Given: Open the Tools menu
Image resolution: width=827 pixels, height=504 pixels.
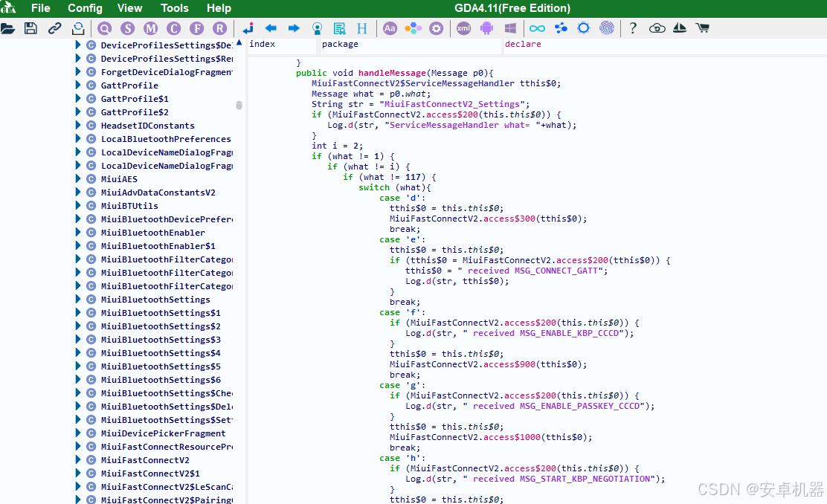Looking at the screenshot, I should 175,8.
